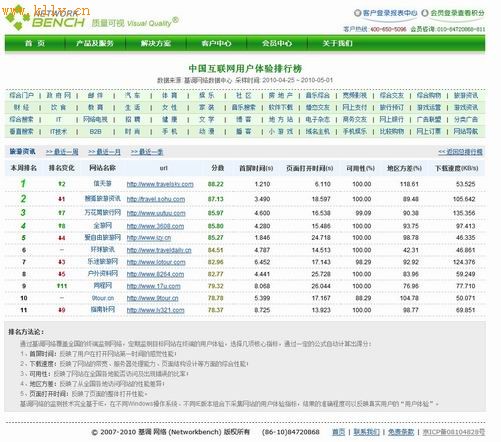Open http://www.travelsky.com link
This screenshot has width=501, height=442.
pyautogui.click(x=160, y=184)
